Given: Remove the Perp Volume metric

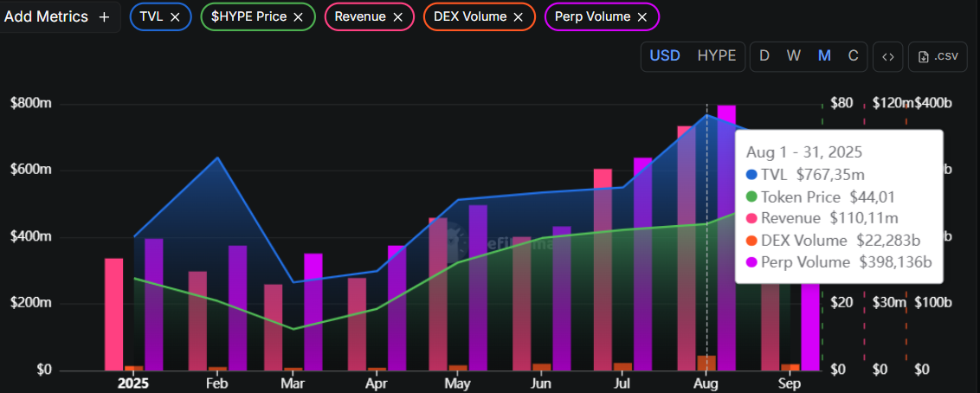Looking at the screenshot, I should [642, 16].
